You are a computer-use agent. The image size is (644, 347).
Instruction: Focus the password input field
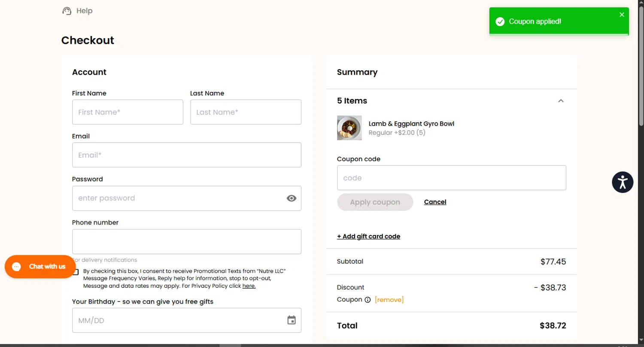[187, 198]
